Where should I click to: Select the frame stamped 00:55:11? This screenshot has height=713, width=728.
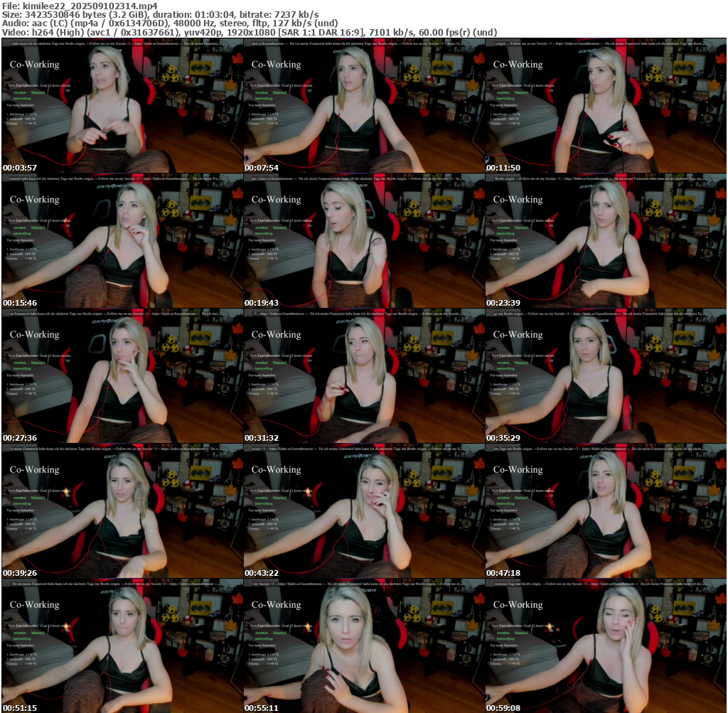[364, 646]
